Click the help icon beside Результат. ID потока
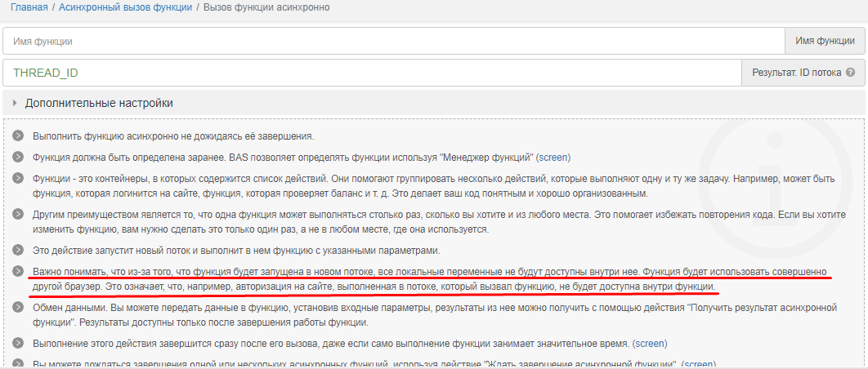Screen dimensions: 868x369 pyautogui.click(x=851, y=73)
